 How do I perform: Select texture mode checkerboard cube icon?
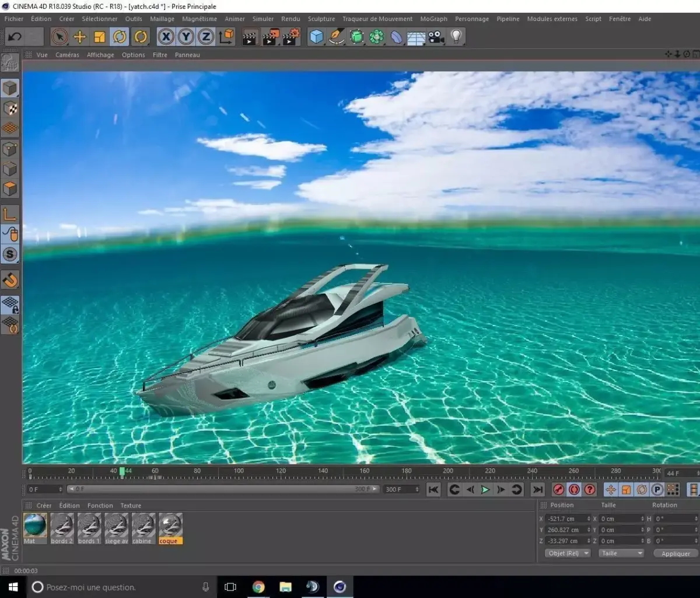[10, 108]
